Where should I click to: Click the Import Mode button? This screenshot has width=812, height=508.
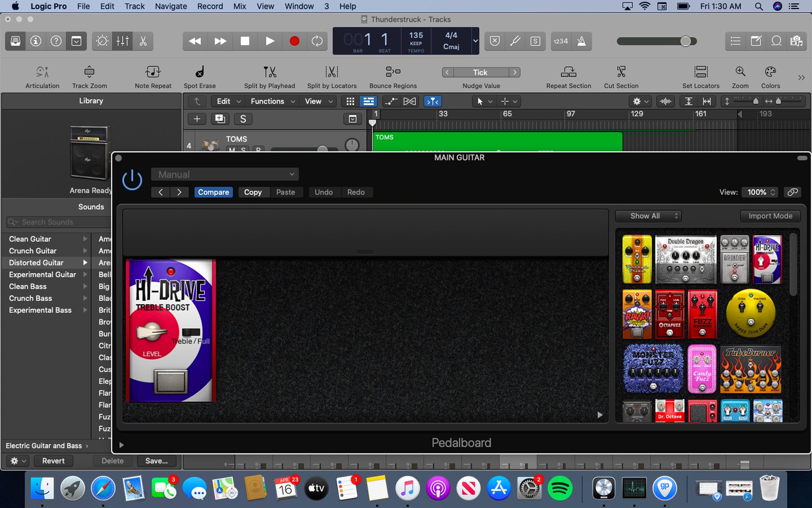click(770, 216)
